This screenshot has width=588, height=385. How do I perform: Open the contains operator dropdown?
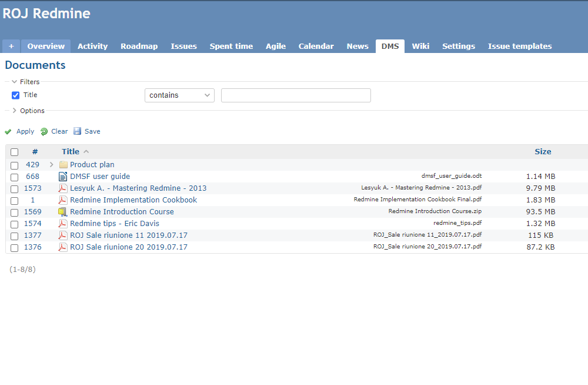point(179,95)
